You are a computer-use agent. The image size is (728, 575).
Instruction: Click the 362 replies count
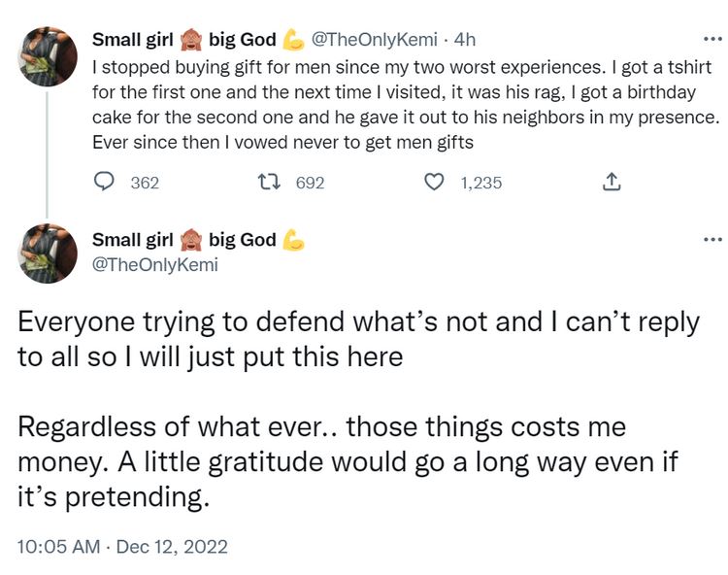click(x=145, y=183)
